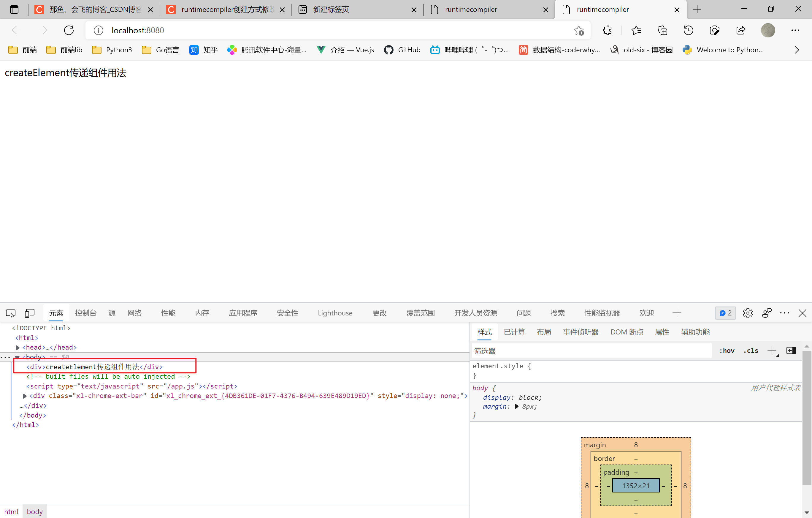Open the DevTools issues counter badge

click(725, 313)
